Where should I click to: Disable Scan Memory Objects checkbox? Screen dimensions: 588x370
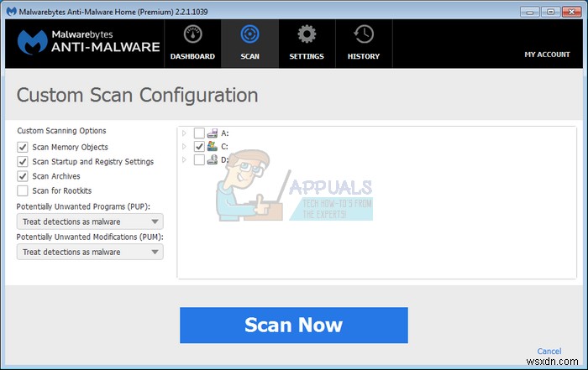23,147
